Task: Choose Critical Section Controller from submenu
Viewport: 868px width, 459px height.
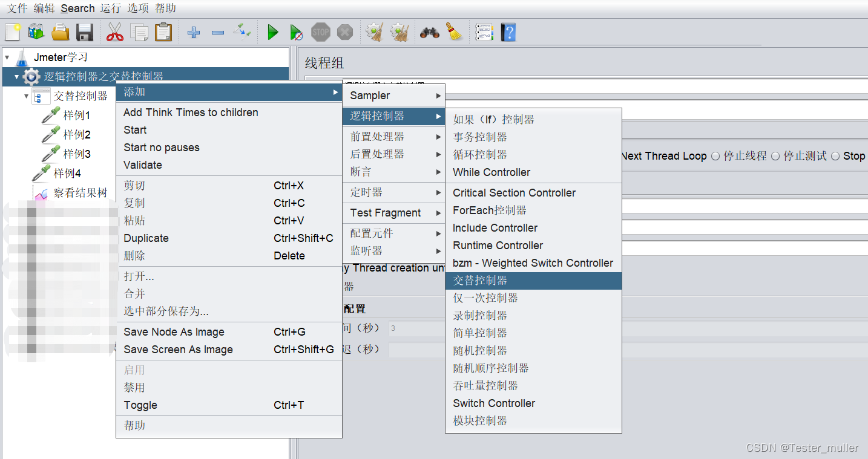Action: tap(533, 193)
